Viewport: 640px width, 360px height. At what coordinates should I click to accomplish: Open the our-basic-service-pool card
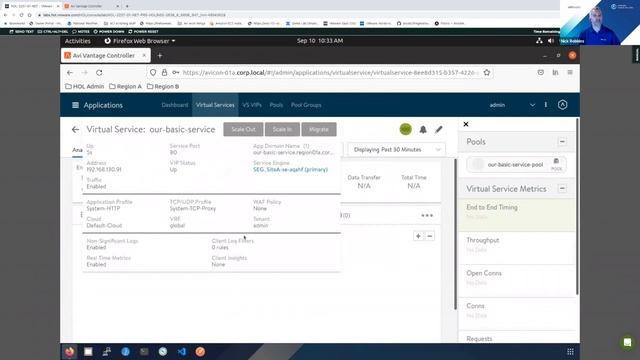pyautogui.click(x=516, y=164)
